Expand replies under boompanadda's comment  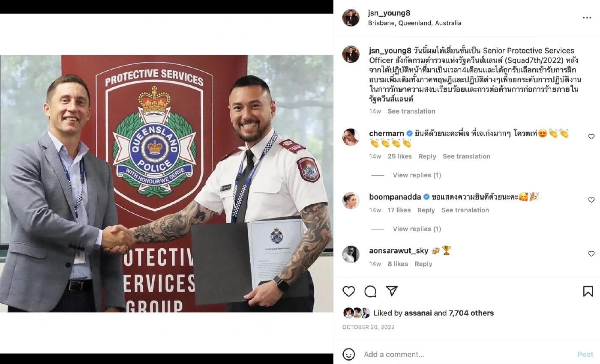[x=417, y=229]
